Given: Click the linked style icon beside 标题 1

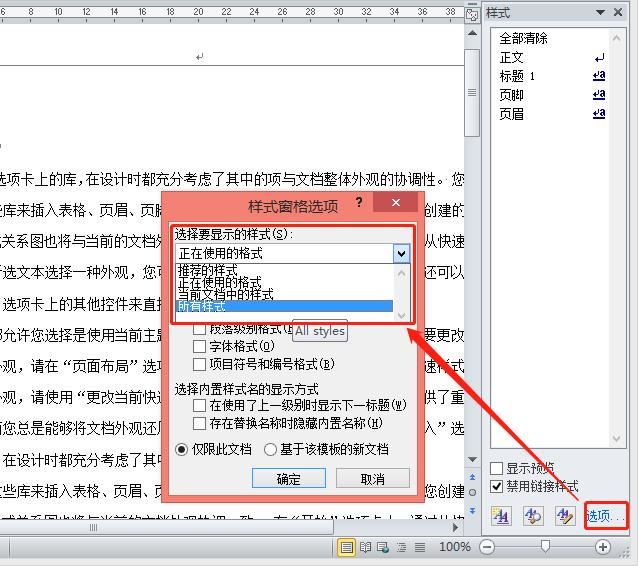Looking at the screenshot, I should click(x=599, y=76).
